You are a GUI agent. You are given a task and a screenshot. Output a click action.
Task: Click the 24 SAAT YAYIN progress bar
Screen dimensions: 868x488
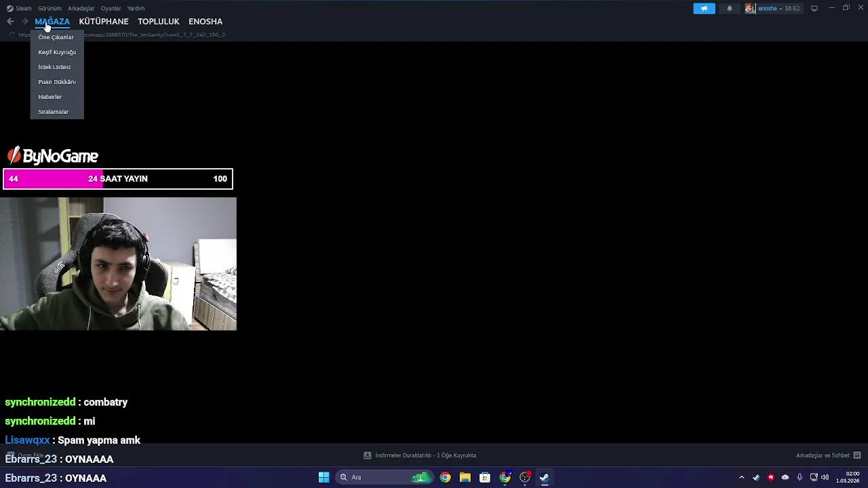click(x=118, y=179)
